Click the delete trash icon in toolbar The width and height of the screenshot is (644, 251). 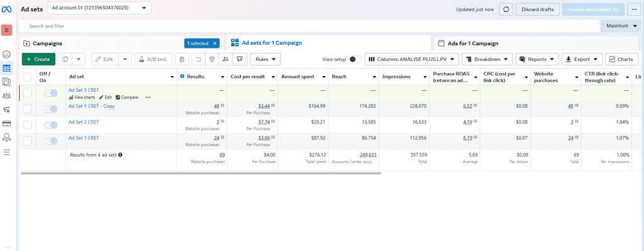(x=212, y=59)
